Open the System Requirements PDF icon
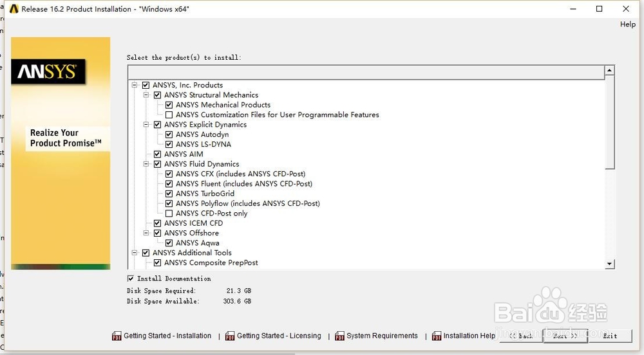 tap(339, 336)
